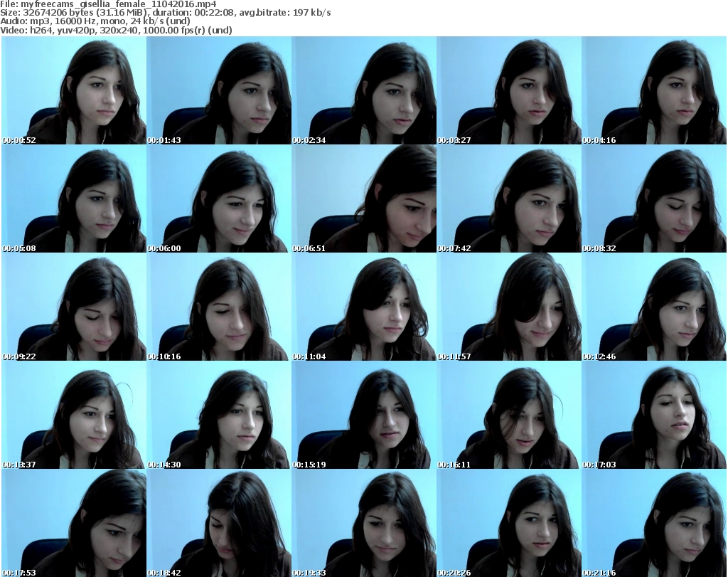The width and height of the screenshot is (728, 577).
Task: Pick the 00:11:04 video frame
Action: [x=364, y=307]
